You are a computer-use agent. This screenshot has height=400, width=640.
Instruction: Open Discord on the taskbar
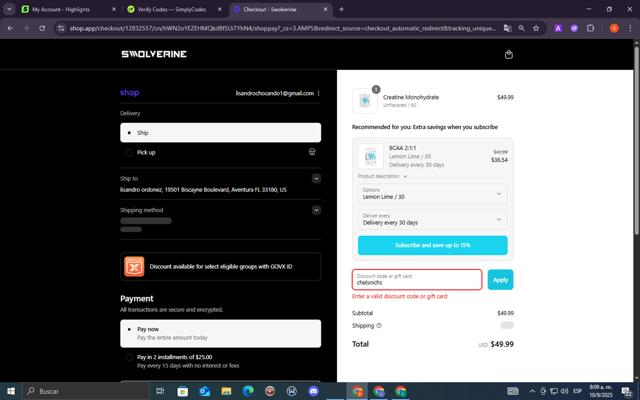pos(313,391)
